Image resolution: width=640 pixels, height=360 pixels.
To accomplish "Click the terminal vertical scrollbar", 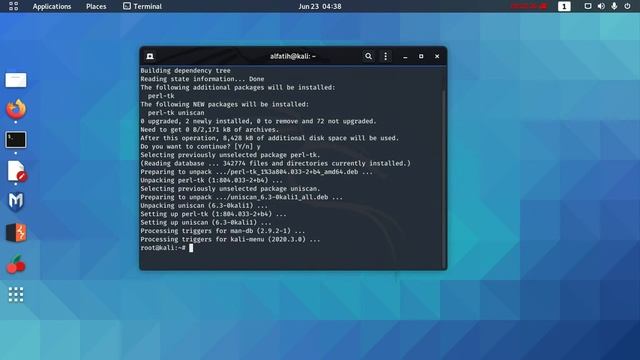I will 444,178.
